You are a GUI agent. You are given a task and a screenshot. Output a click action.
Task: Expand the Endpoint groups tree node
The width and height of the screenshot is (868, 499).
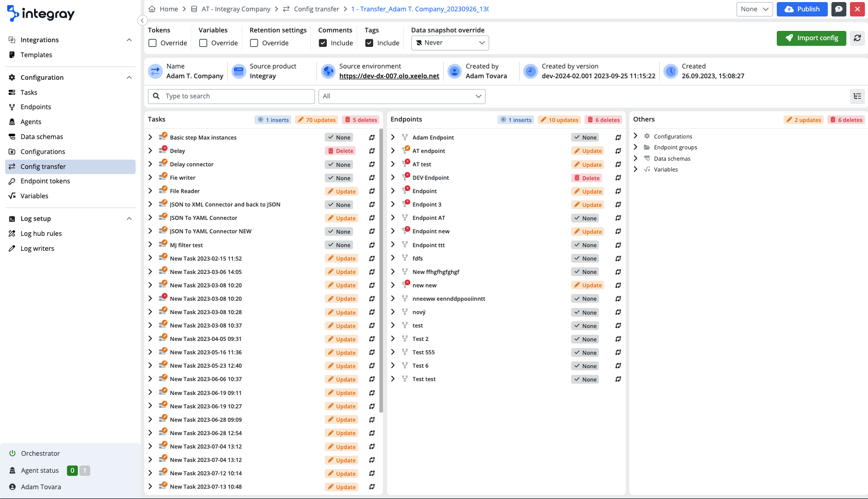click(x=636, y=147)
